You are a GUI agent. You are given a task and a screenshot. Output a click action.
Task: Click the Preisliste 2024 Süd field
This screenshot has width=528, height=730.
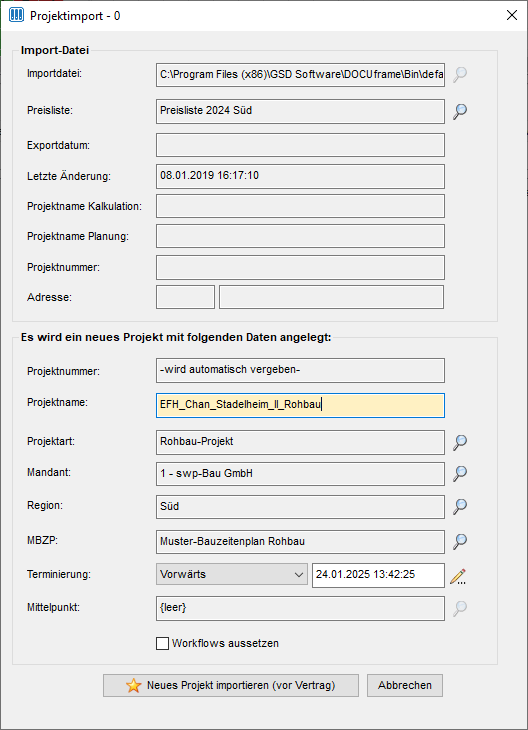click(x=300, y=111)
